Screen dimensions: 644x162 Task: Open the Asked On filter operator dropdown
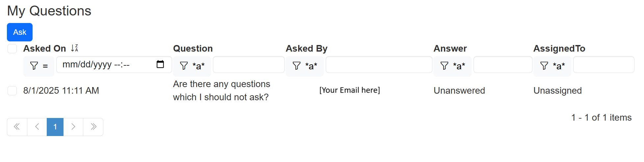click(39, 66)
